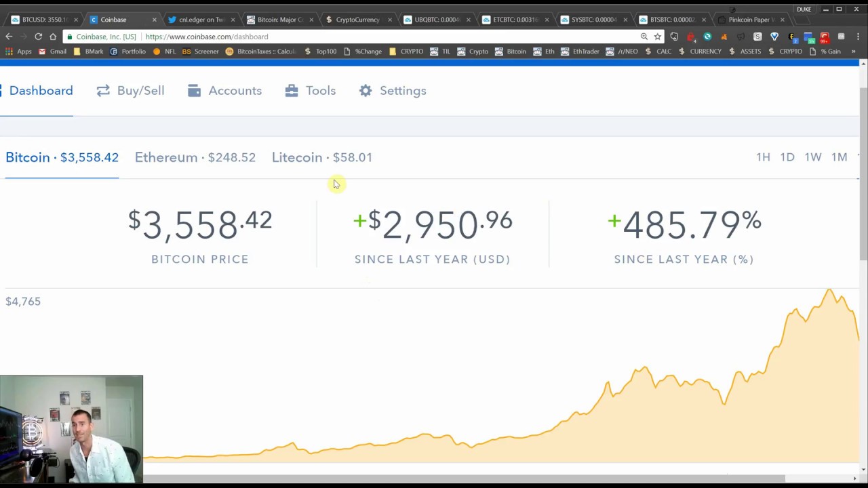Viewport: 868px width, 488px height.
Task: Click the red extension icon with 99+ badge
Action: [x=825, y=37]
